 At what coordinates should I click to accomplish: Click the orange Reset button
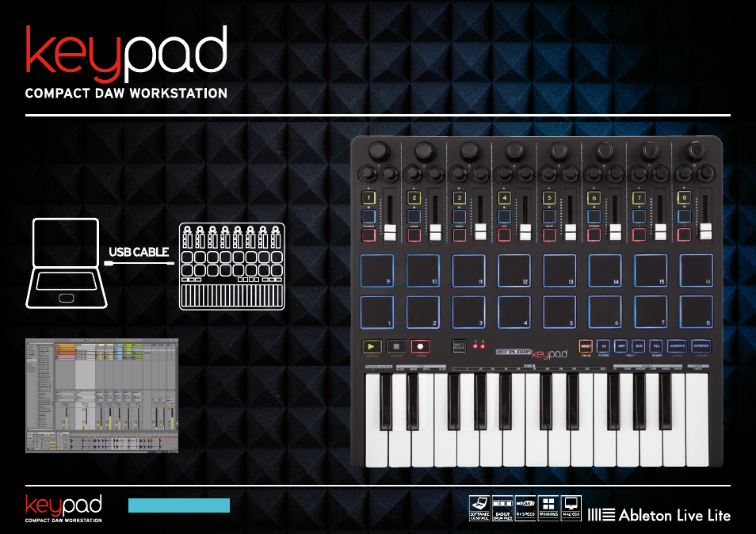[x=586, y=346]
